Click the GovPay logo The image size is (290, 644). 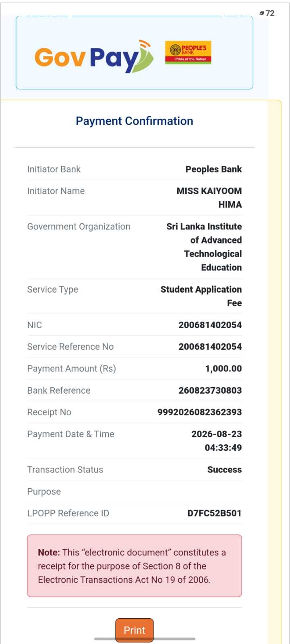pos(94,56)
